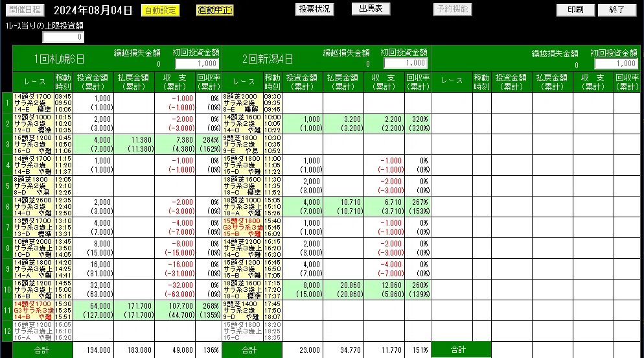Select Sapporo race 11 G3 cell 14頭ダ1700

point(33,310)
